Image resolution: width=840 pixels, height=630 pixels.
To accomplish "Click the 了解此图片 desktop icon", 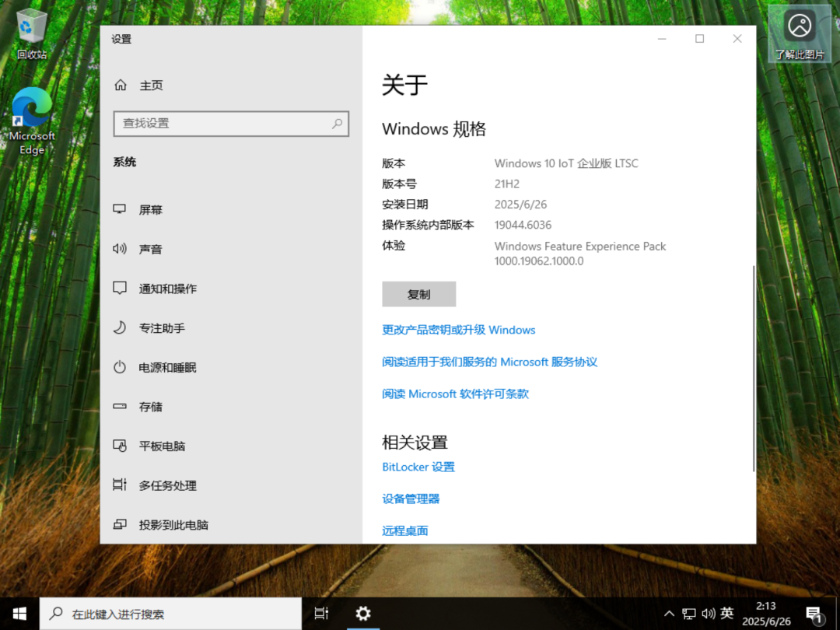I will pos(800,34).
